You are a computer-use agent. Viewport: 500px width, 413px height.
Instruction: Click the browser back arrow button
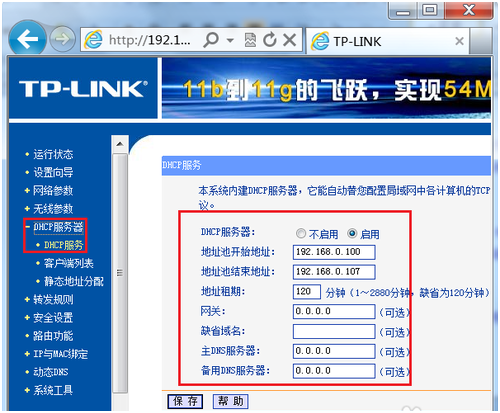click(27, 39)
